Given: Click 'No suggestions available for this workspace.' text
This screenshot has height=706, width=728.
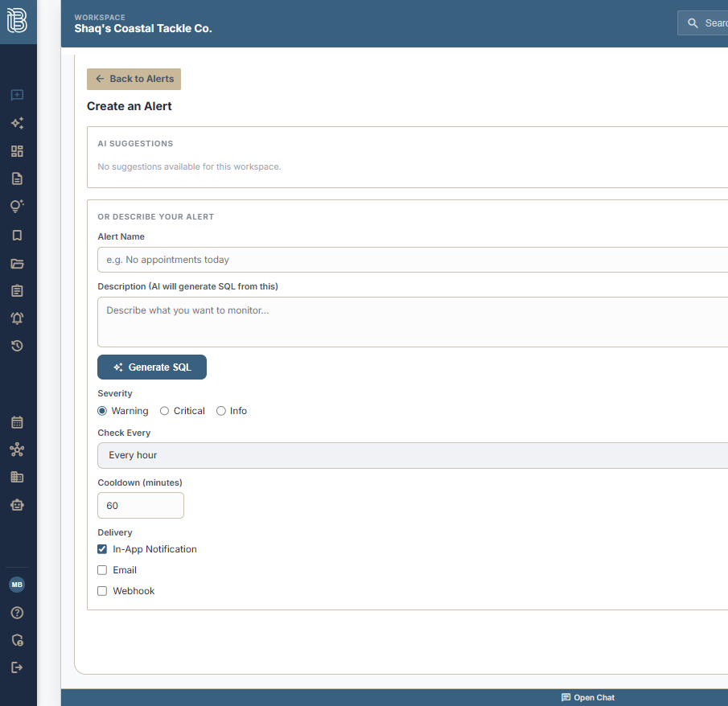Looking at the screenshot, I should tap(189, 166).
